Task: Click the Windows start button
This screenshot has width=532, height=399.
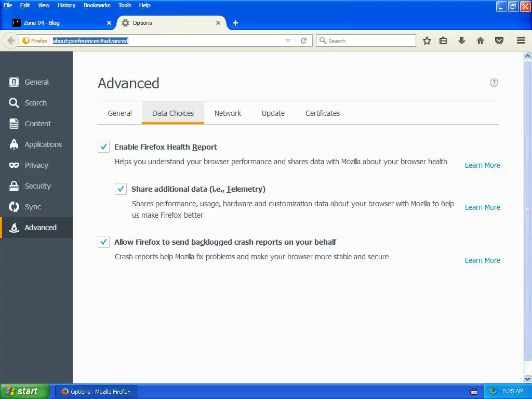Action: 24,391
